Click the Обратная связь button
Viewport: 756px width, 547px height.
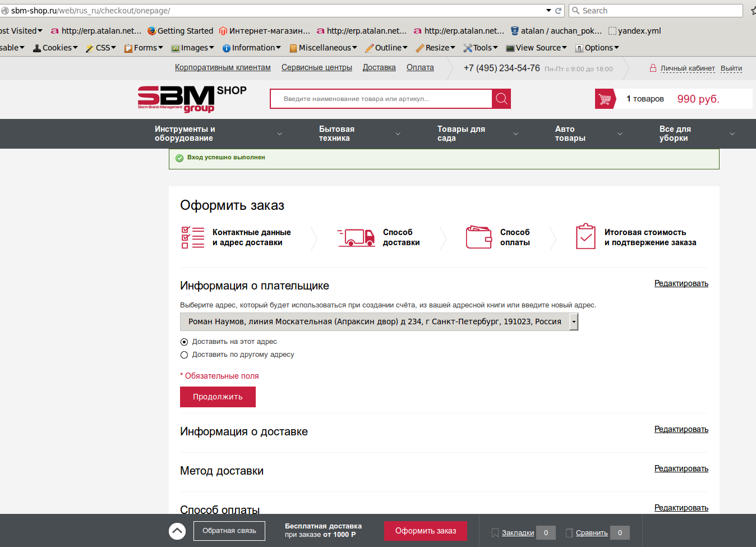tap(229, 531)
